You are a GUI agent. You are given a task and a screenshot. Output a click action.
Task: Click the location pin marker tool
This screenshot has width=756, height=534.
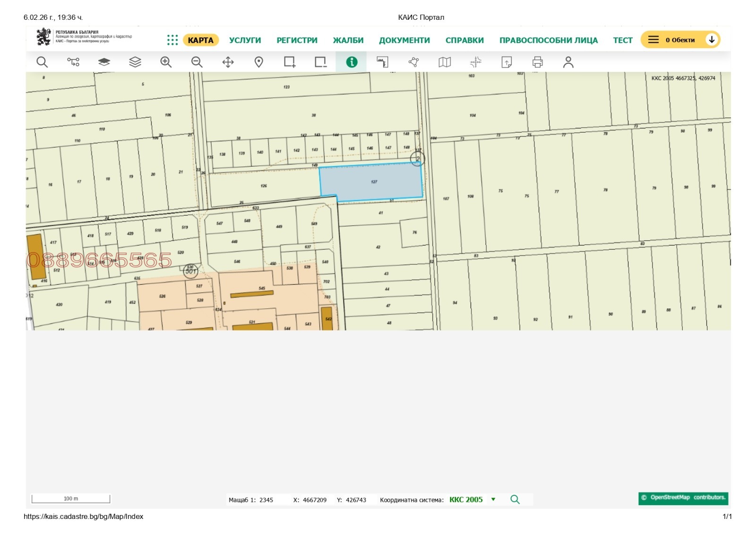259,62
